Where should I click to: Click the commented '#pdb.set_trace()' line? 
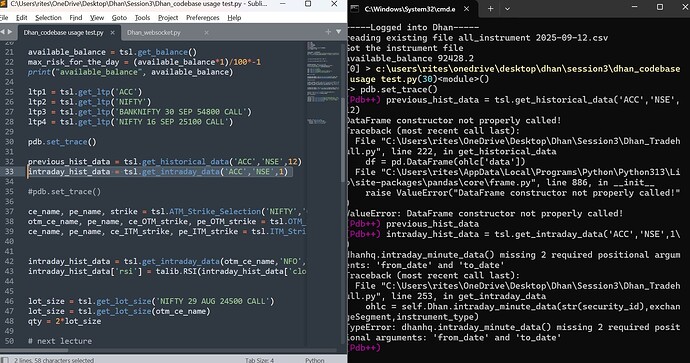point(64,192)
